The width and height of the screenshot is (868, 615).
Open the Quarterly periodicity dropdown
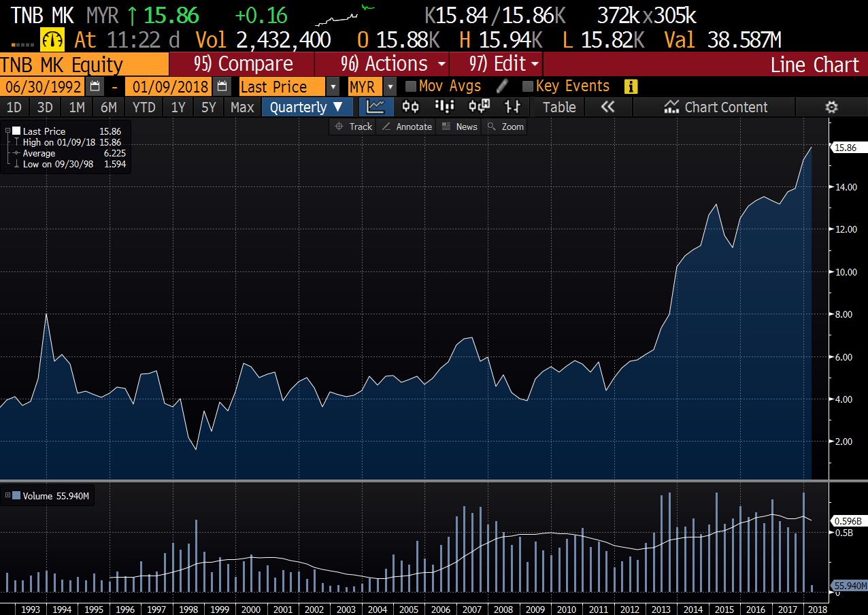307,107
